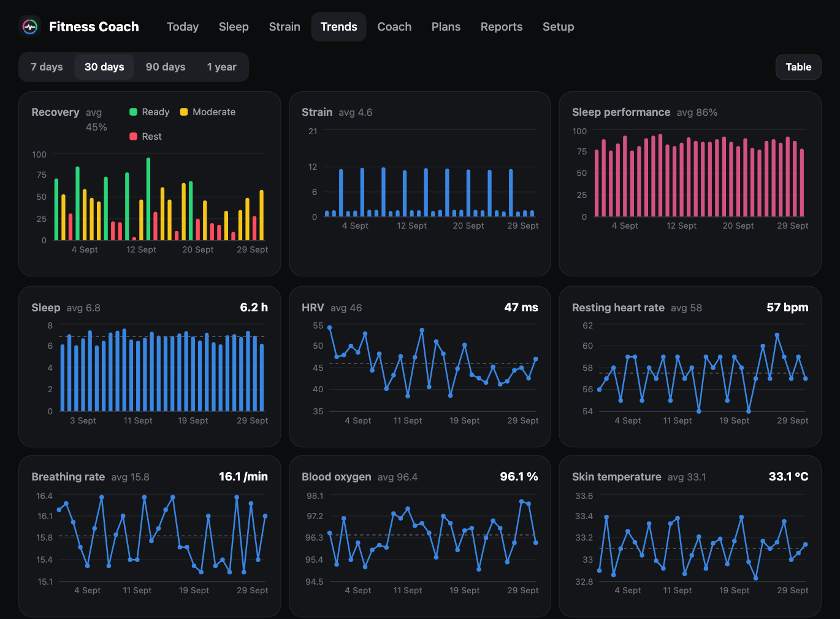Screen dimensions: 840x619
Task: Click the 57 bpm heart rate value
Action: point(787,308)
